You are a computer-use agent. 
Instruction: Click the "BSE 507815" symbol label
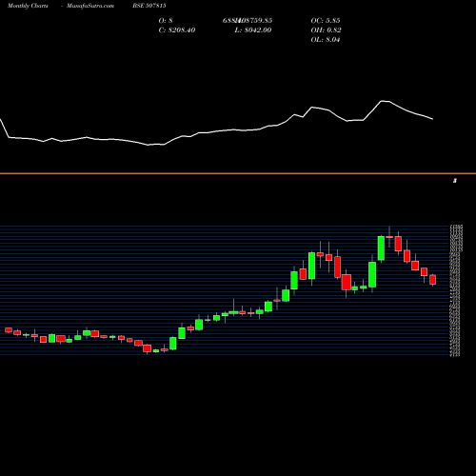pos(149,6)
